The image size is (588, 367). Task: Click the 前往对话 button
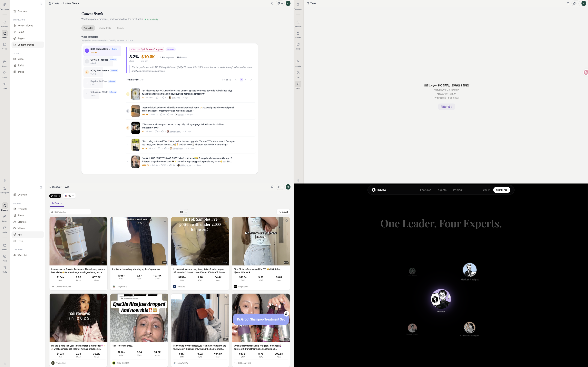coord(446,107)
